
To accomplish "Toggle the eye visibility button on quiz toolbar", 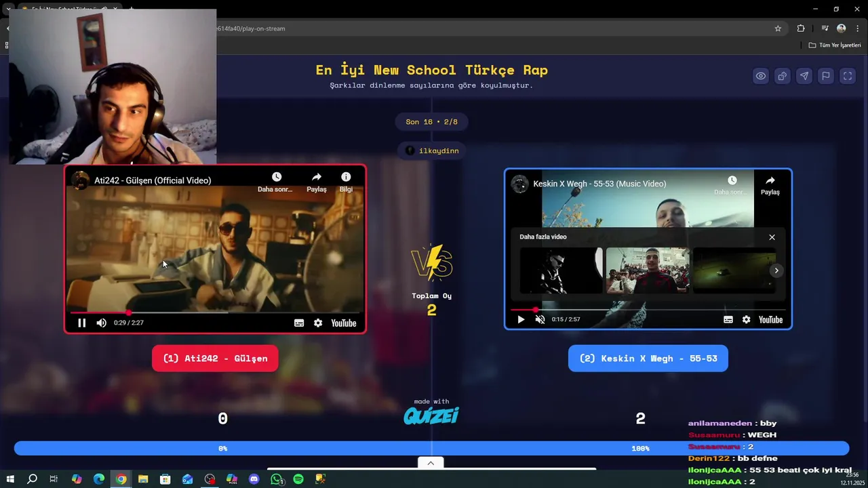I will pyautogui.click(x=761, y=76).
